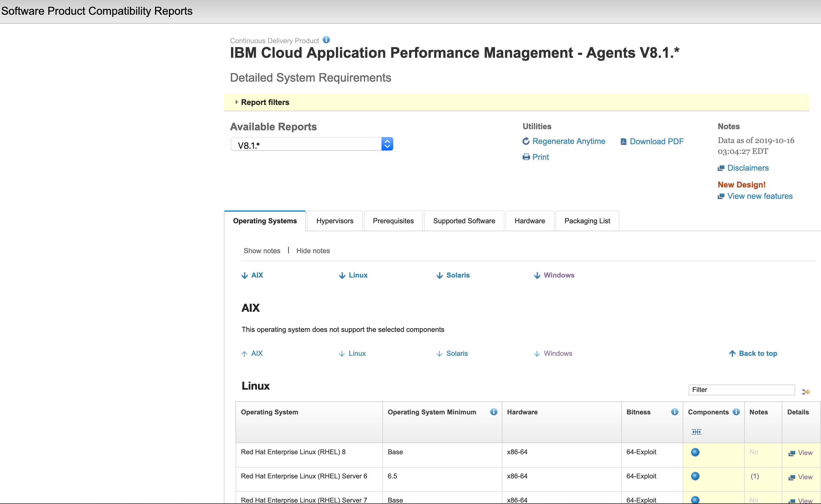This screenshot has height=504, width=821.
Task: Click RHEL Server 6 components blue dot
Action: coord(695,476)
